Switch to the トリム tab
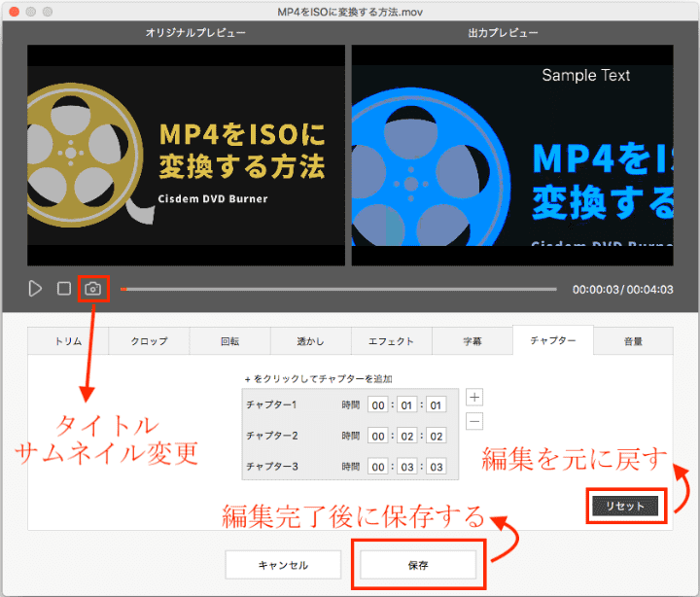The height and width of the screenshot is (597, 700). pyautogui.click(x=68, y=341)
